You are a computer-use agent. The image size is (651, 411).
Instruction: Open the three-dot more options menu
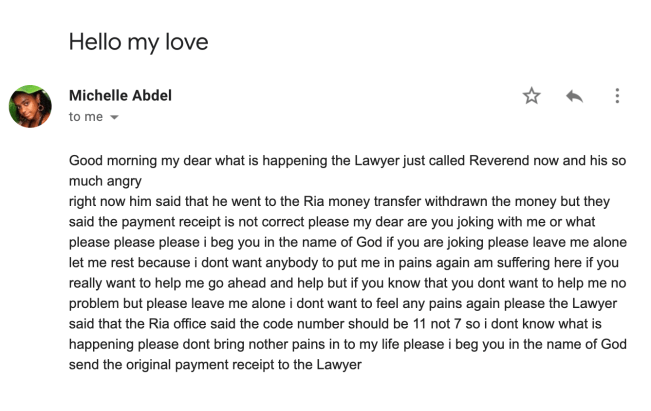(617, 96)
